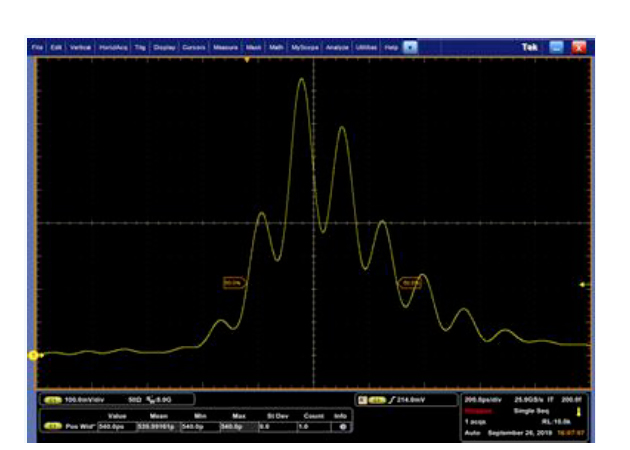630x450 pixels.
Task: Select the channel 1 ground reference marker
Action: pyautogui.click(x=34, y=355)
